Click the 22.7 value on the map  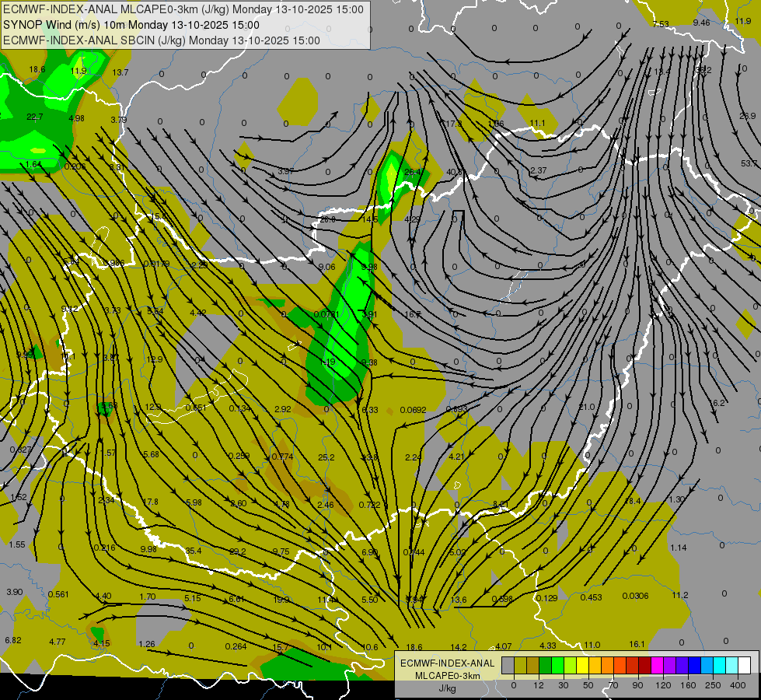coord(34,117)
